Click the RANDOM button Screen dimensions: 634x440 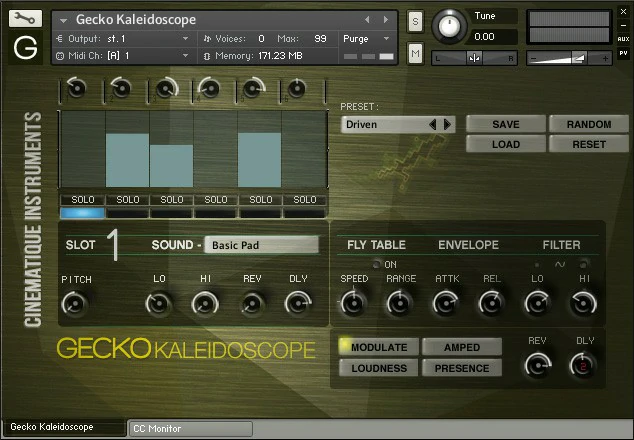[x=589, y=124]
